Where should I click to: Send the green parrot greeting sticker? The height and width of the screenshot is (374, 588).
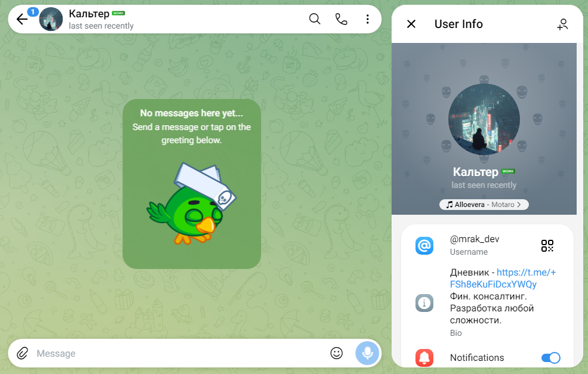(x=191, y=204)
